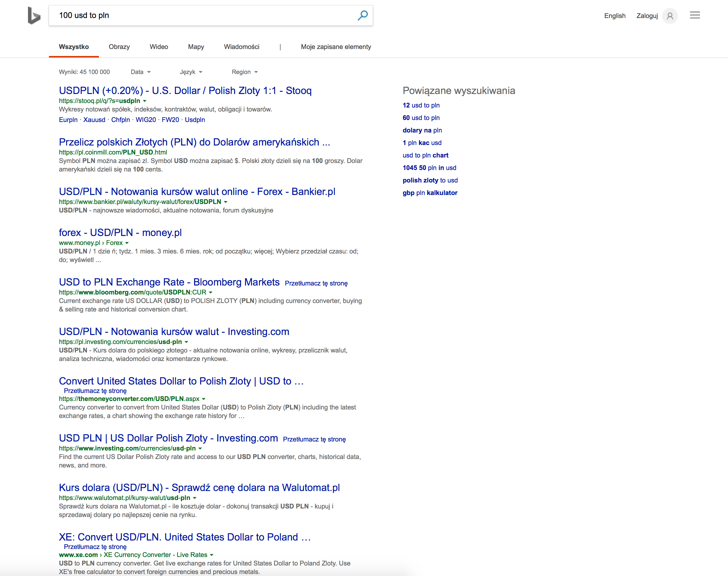Click the coinmill PLN_USD.html green URL

(x=113, y=152)
